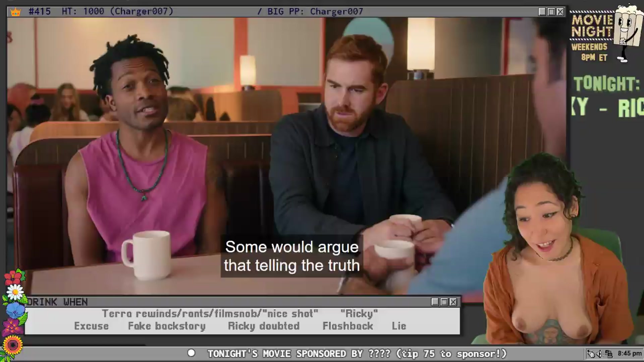Close the movie player window
This screenshot has width=644, height=362.
560,12
